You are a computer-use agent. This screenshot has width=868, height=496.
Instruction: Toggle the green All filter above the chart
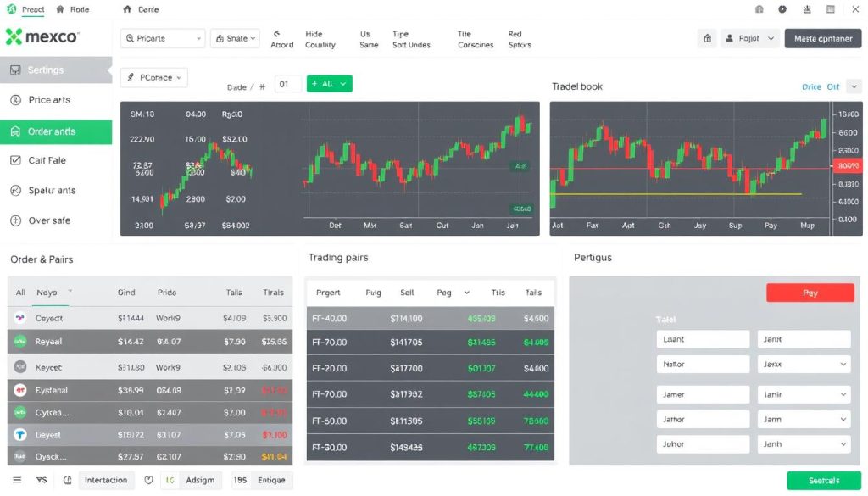pos(329,83)
